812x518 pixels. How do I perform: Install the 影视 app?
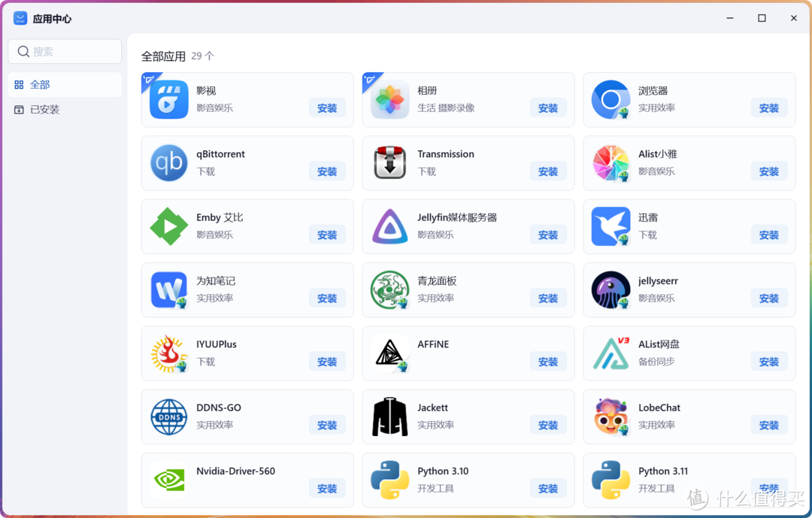327,108
